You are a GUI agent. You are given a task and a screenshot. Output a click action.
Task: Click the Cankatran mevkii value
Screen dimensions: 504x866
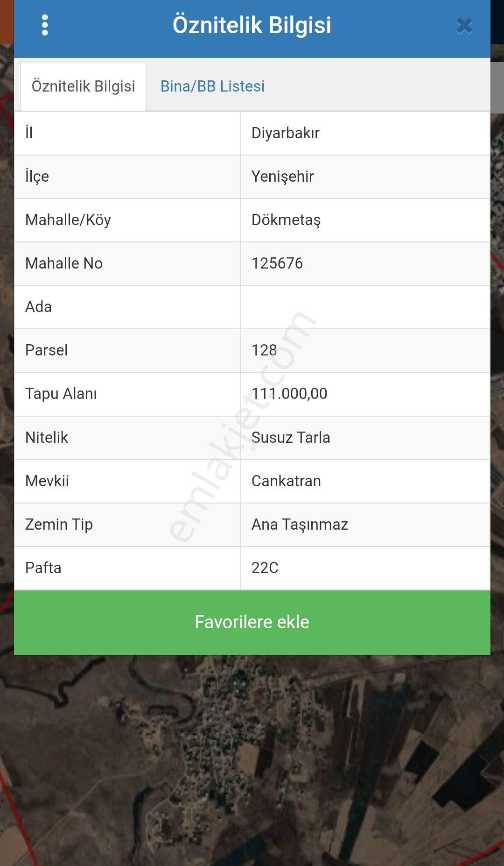(x=286, y=481)
